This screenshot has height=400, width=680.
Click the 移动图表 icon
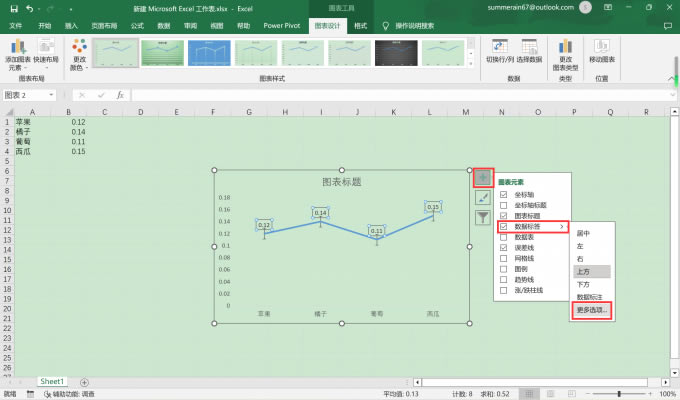pyautogui.click(x=601, y=46)
